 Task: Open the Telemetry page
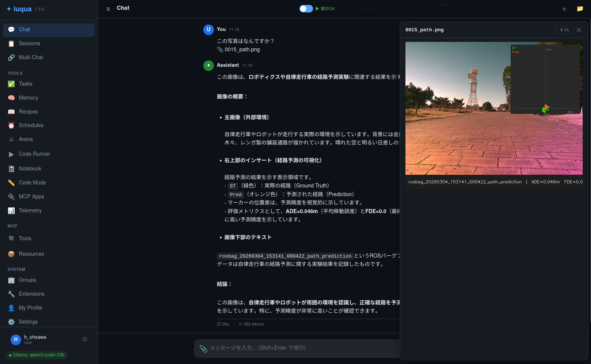[30, 210]
